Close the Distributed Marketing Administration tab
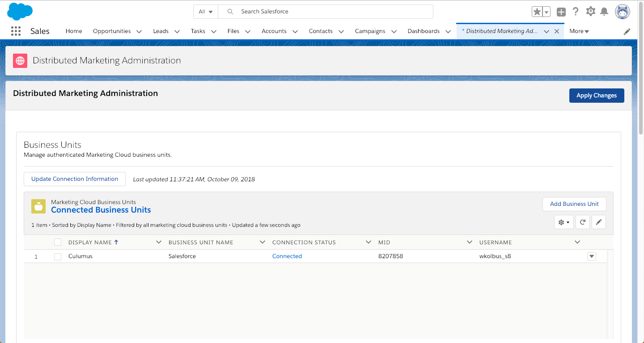The width and height of the screenshot is (644, 343). tap(557, 31)
